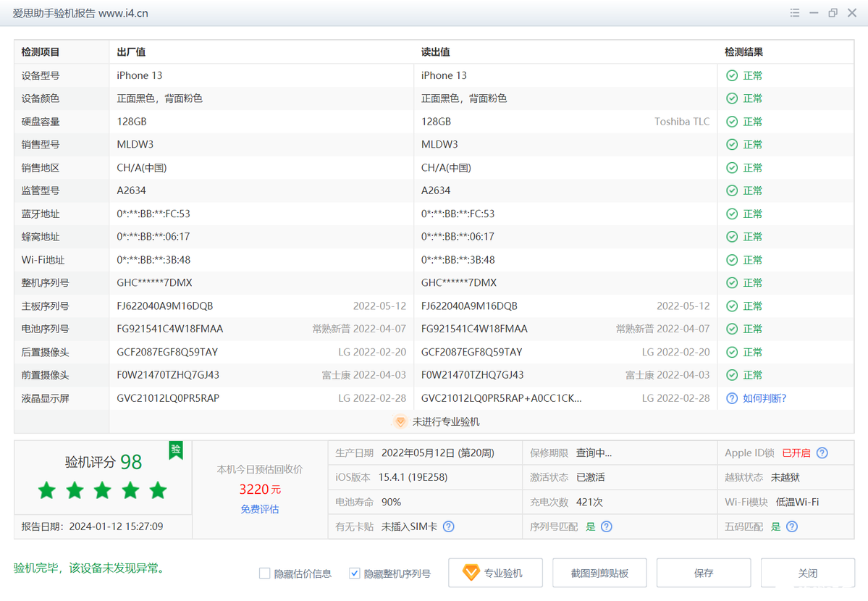Click the green check icon in 整机序列号 row
868x601 pixels.
(732, 283)
